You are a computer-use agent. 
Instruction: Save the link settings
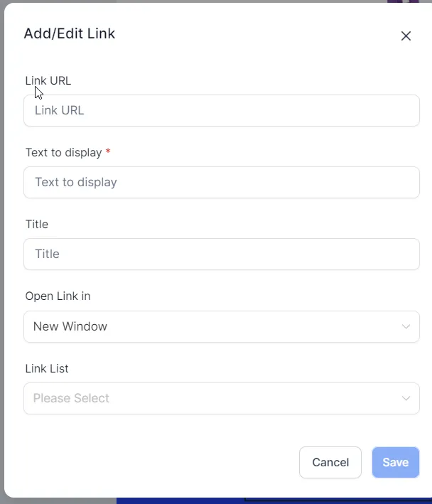click(395, 463)
